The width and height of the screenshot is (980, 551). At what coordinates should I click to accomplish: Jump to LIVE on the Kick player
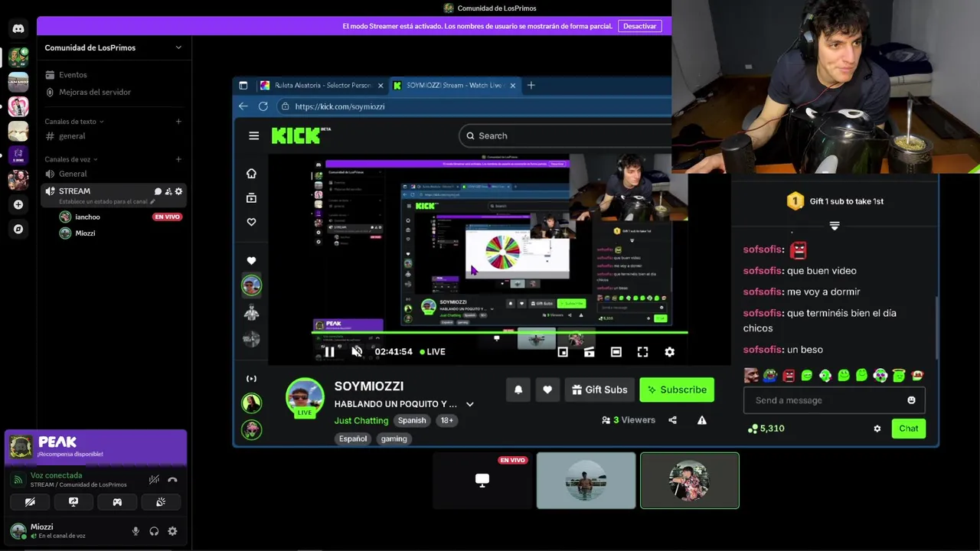click(432, 352)
